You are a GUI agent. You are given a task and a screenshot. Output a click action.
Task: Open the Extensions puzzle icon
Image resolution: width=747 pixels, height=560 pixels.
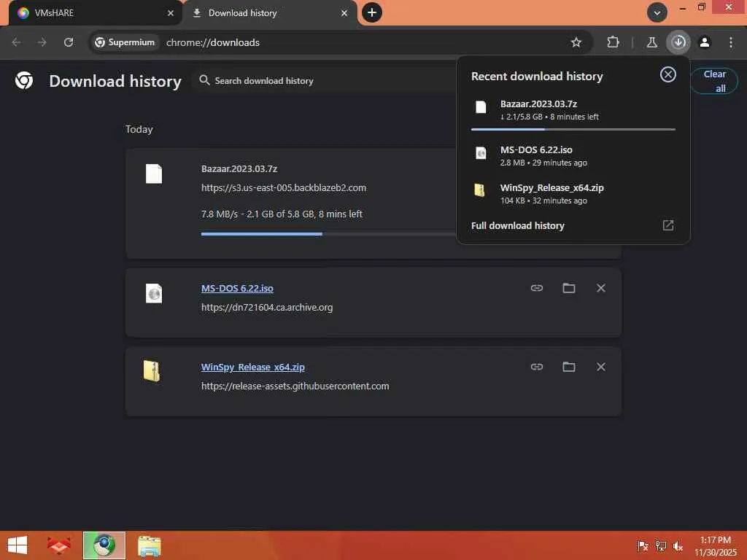[x=613, y=42]
